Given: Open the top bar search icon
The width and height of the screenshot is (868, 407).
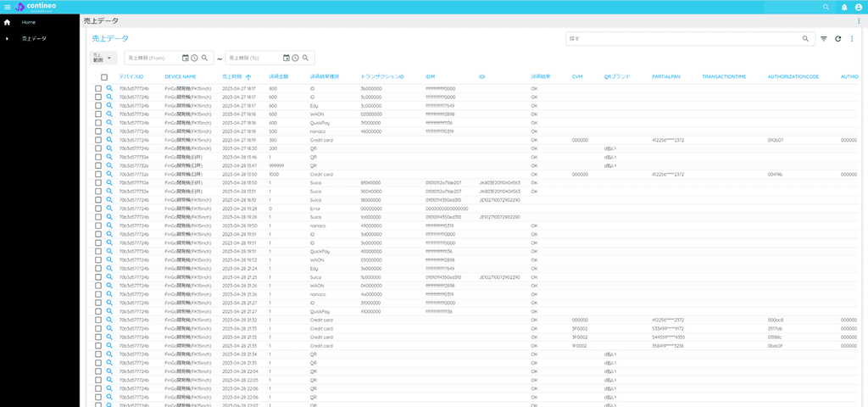Looking at the screenshot, I should pos(826,7).
